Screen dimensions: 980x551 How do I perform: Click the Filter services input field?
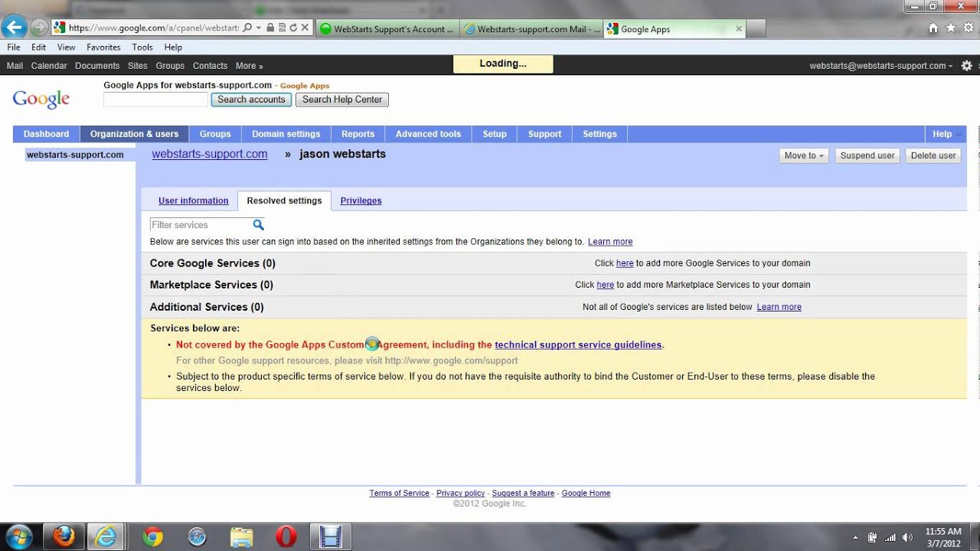pyautogui.click(x=201, y=225)
